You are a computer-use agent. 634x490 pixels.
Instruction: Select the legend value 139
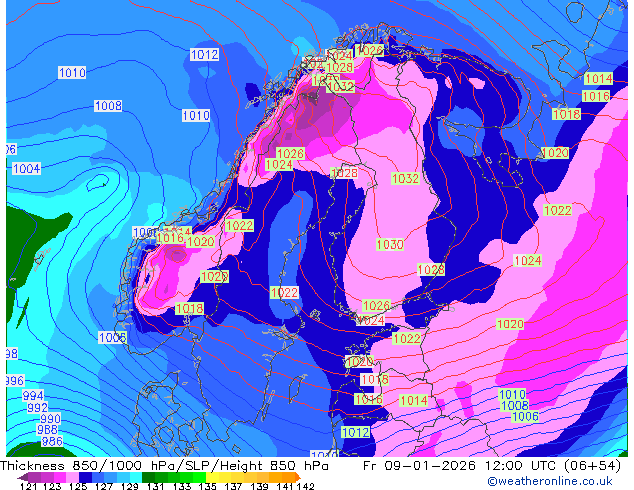click(x=259, y=486)
